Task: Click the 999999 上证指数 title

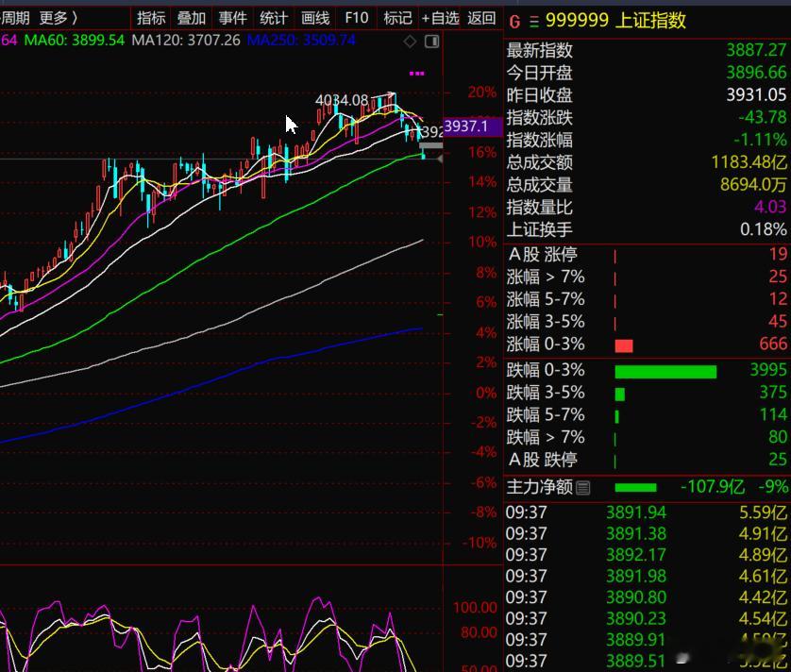Action: [x=615, y=21]
